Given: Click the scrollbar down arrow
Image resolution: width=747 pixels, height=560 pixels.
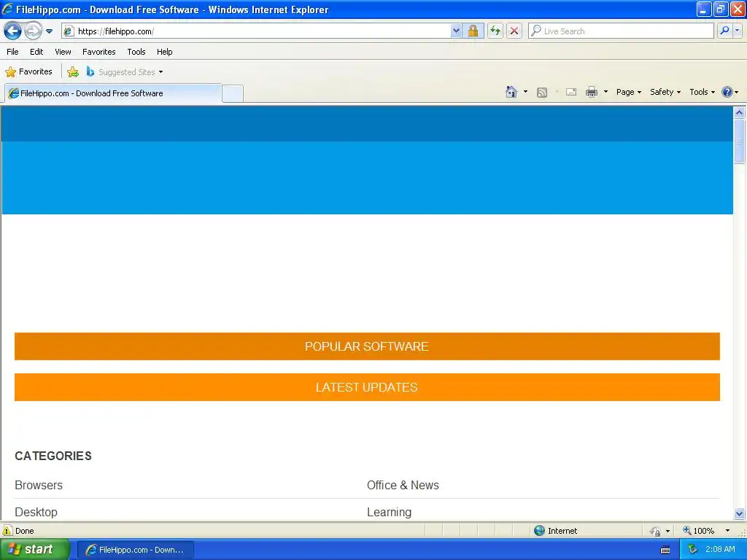Looking at the screenshot, I should pyautogui.click(x=740, y=513).
